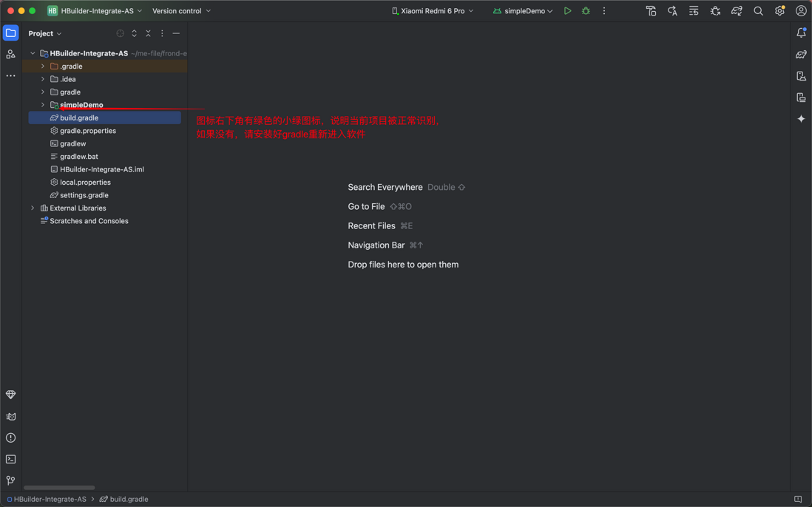Open the Problems tool window
812x507 pixels.
pyautogui.click(x=10, y=438)
